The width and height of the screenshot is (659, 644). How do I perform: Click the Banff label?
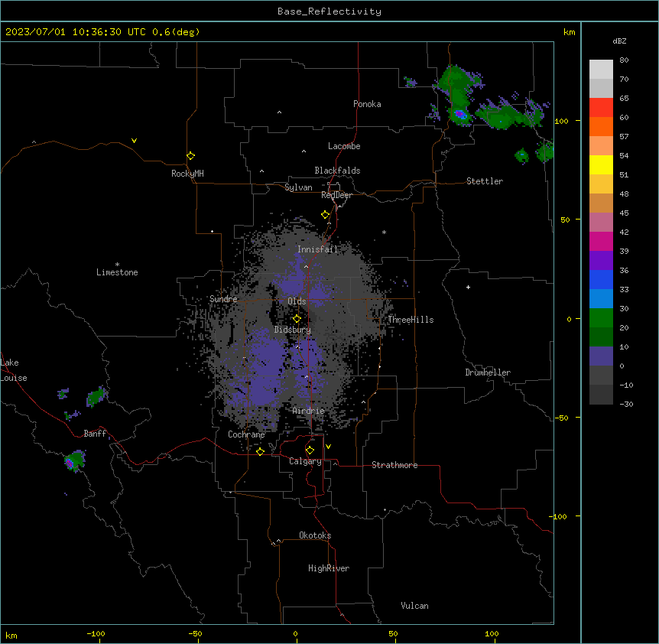pos(95,434)
